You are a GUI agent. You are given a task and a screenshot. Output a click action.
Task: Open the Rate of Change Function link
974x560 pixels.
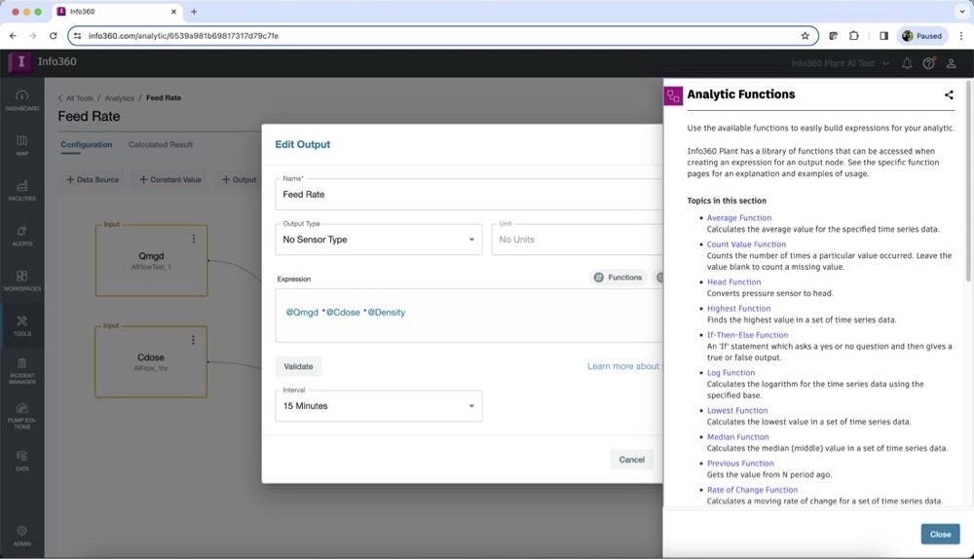pos(752,490)
